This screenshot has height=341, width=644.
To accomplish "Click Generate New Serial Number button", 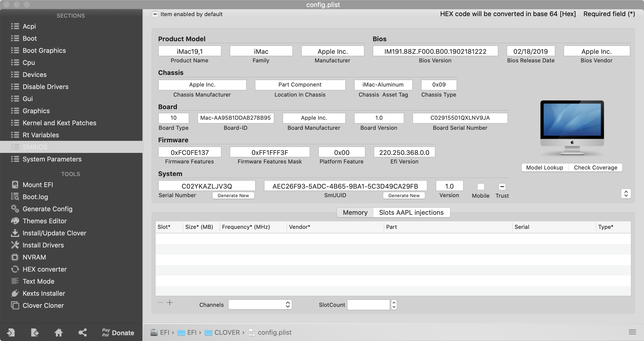I will click(233, 195).
